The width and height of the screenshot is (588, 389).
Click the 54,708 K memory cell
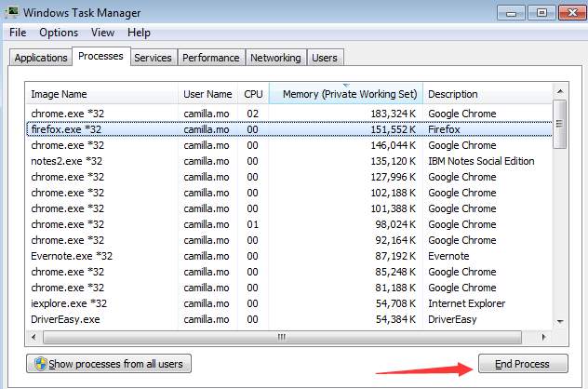pyautogui.click(x=395, y=303)
